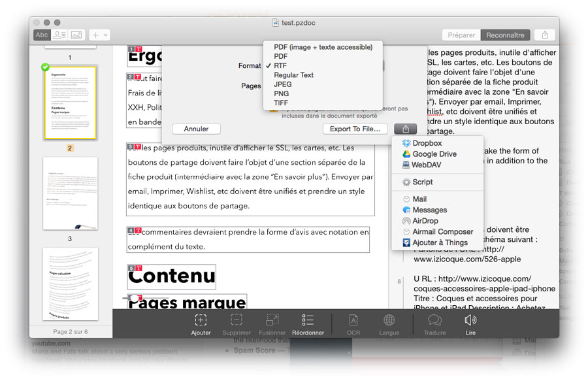The height and width of the screenshot is (379, 588).
Task: Click the green checkmark on page 2 thumbnail
Action: (45, 67)
